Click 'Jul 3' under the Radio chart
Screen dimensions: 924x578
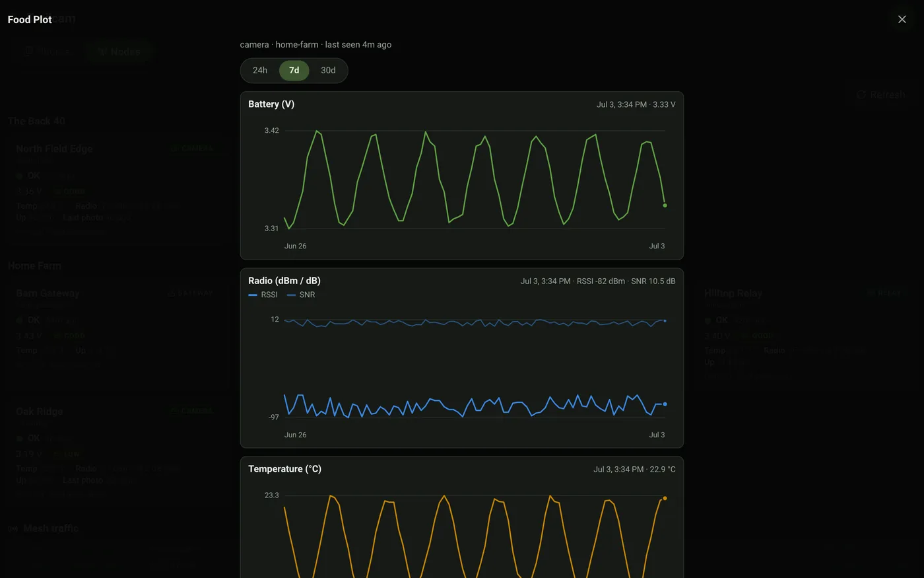657,435
